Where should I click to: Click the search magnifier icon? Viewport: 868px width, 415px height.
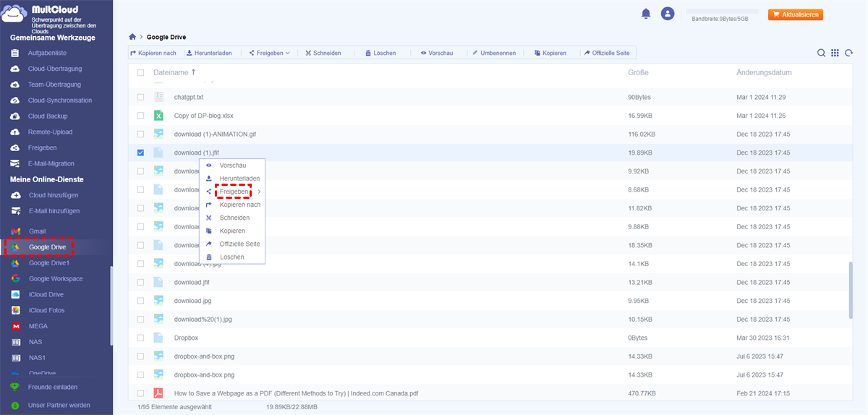tap(822, 53)
